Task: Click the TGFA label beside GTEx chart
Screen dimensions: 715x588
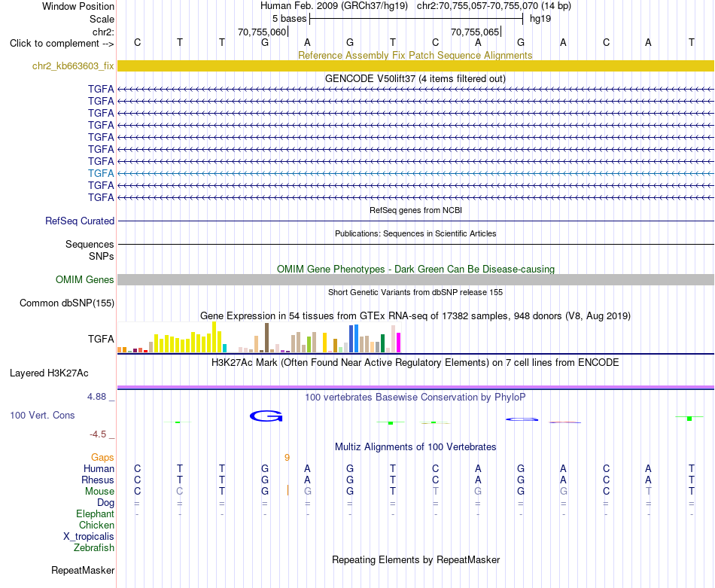Action: tap(101, 339)
